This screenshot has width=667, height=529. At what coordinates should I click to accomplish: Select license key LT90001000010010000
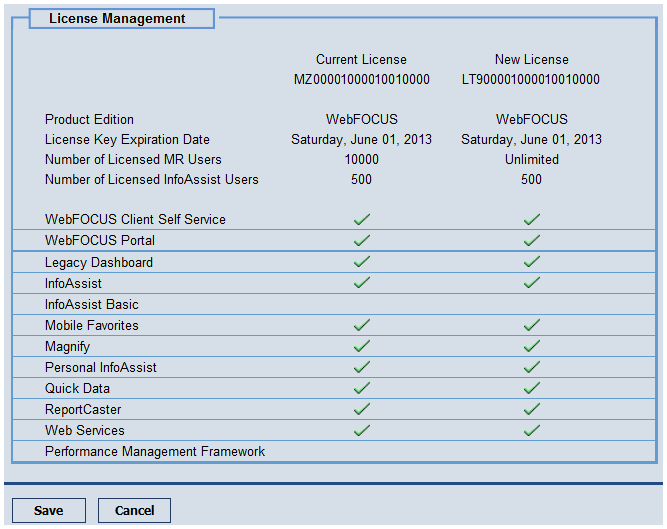pos(531,80)
